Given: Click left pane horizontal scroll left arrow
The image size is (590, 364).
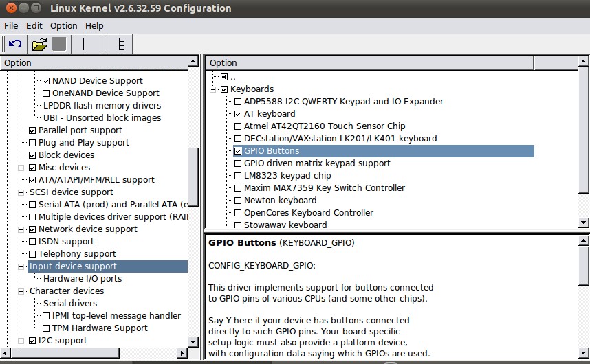Looking at the screenshot, I should click(6, 353).
